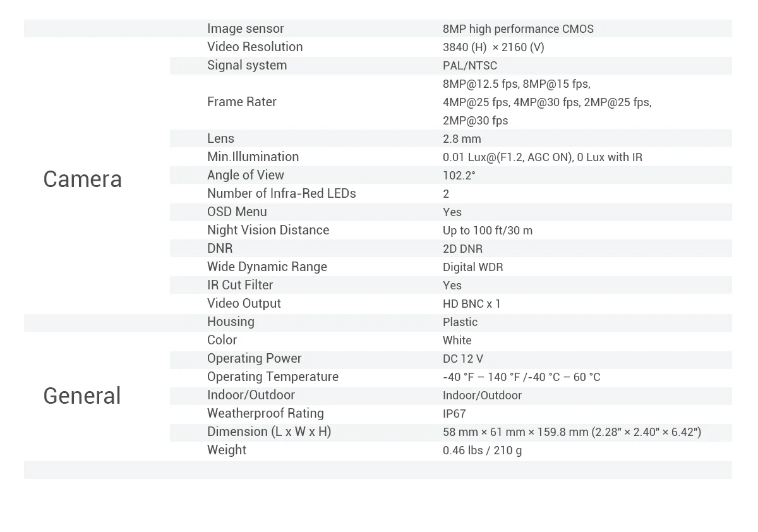758x532 pixels.
Task: Click the Night Vision Distance label
Action: pos(268,230)
